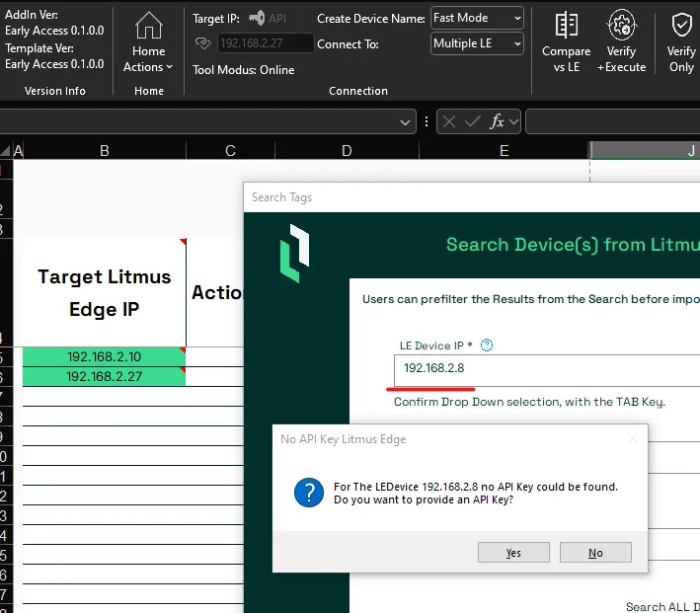Select the cell containing 192.168.2.10
This screenshot has width=700, height=613.
click(x=104, y=356)
